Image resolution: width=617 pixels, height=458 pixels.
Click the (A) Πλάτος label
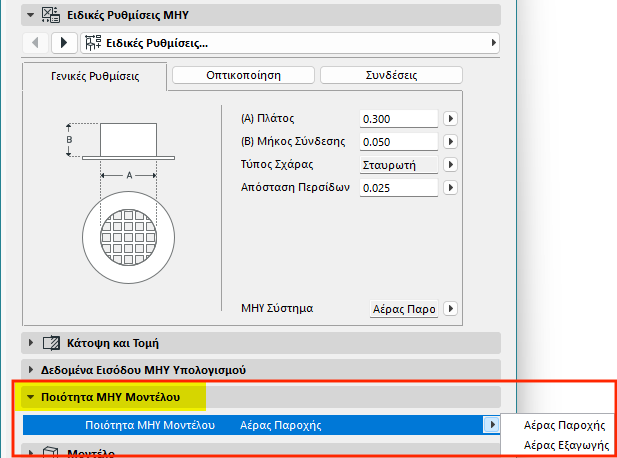pyautogui.click(x=268, y=118)
